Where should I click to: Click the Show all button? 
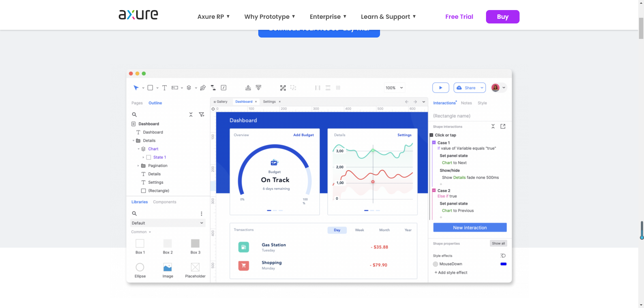coord(498,243)
